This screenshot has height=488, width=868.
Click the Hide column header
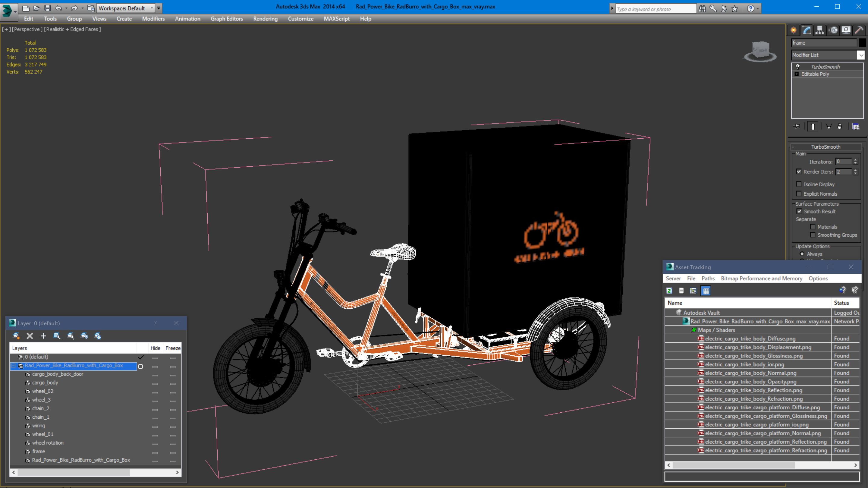click(155, 348)
